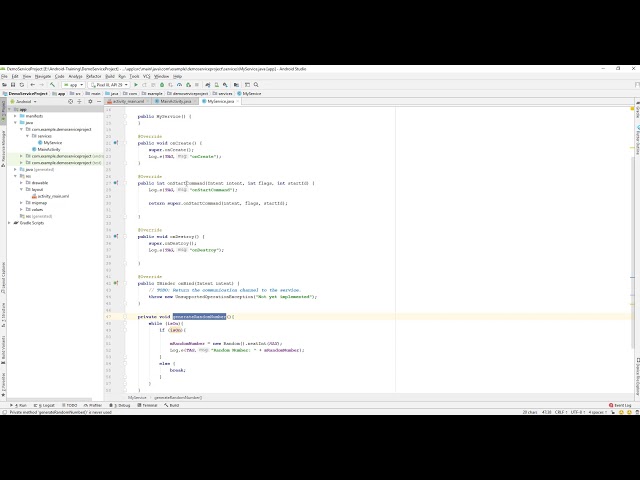This screenshot has width=640, height=480.
Task: Open the Build tool window at bottom
Action: tap(172, 405)
